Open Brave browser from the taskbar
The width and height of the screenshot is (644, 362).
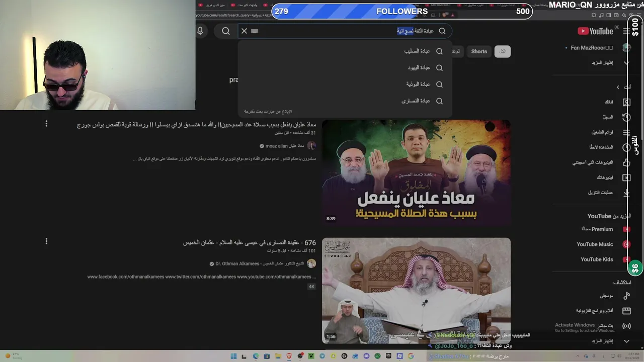289,356
